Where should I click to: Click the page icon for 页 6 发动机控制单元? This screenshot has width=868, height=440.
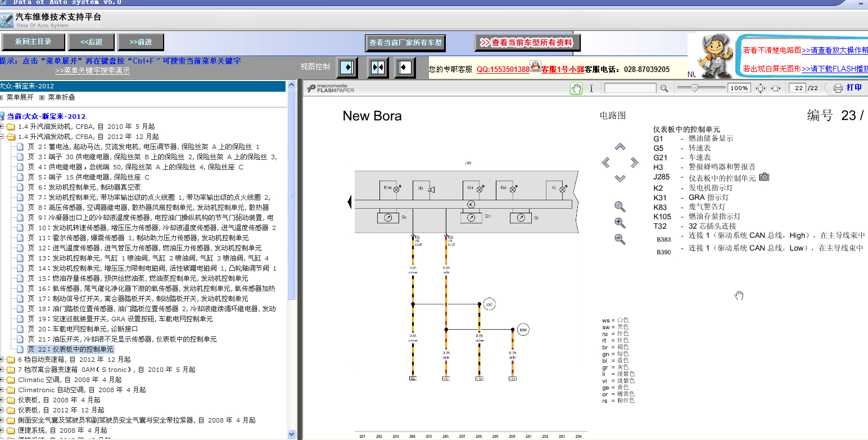click(x=20, y=187)
